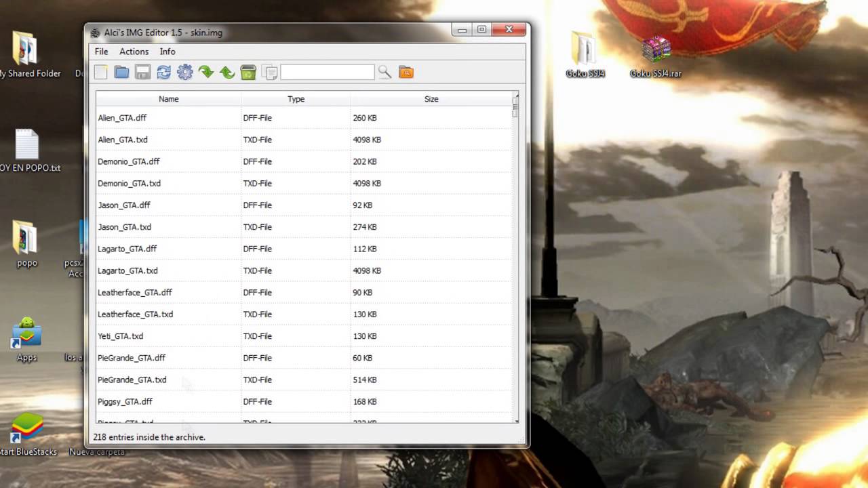
Task: Sort the list by Type column header
Action: pos(296,99)
